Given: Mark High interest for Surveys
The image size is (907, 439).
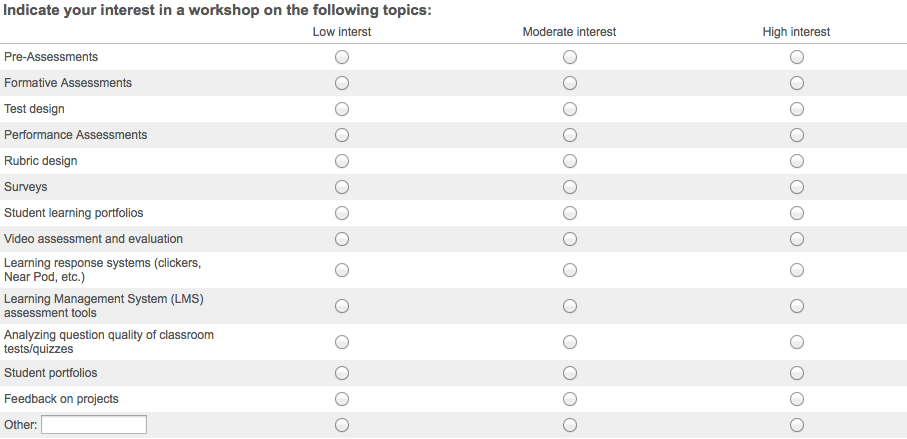Looking at the screenshot, I should point(797,187).
